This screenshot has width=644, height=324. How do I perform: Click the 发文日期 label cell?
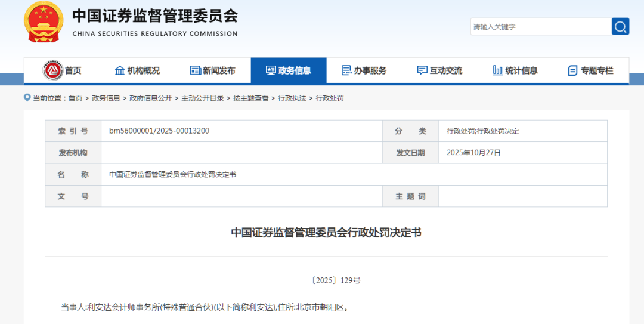tap(411, 153)
